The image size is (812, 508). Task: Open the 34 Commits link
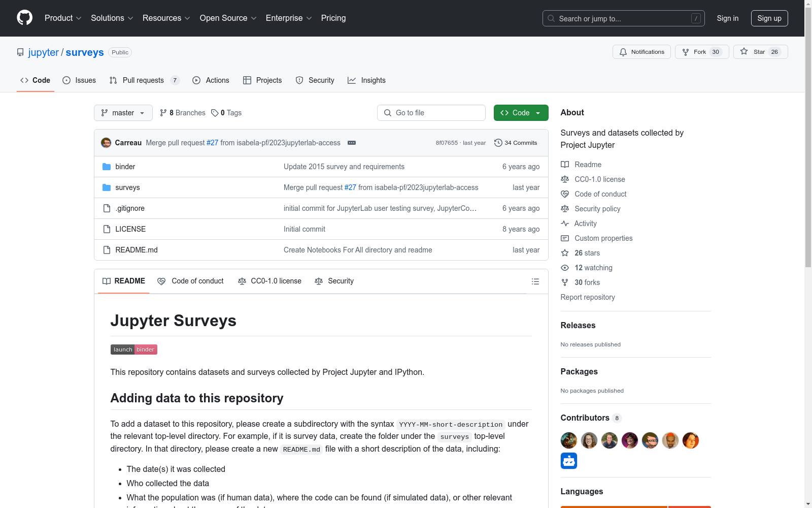[516, 143]
